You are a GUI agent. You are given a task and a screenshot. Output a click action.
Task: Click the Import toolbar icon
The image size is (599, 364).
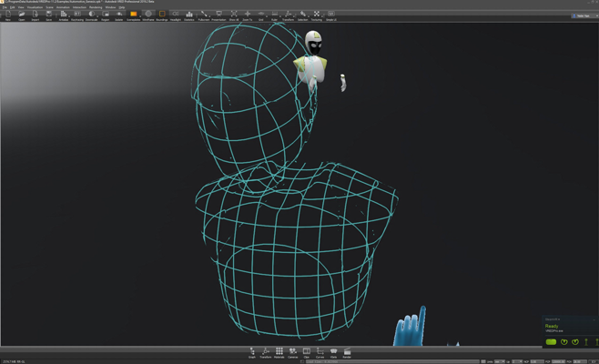pos(36,15)
